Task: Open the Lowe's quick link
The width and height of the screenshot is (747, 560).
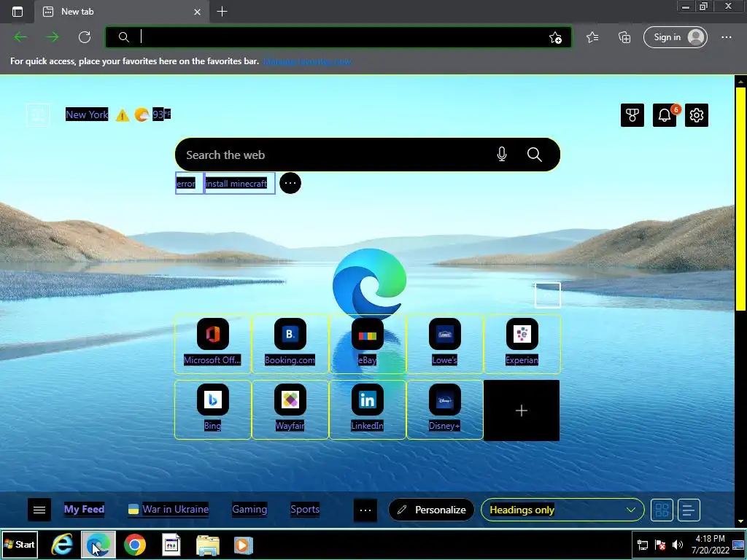Action: [x=444, y=344]
